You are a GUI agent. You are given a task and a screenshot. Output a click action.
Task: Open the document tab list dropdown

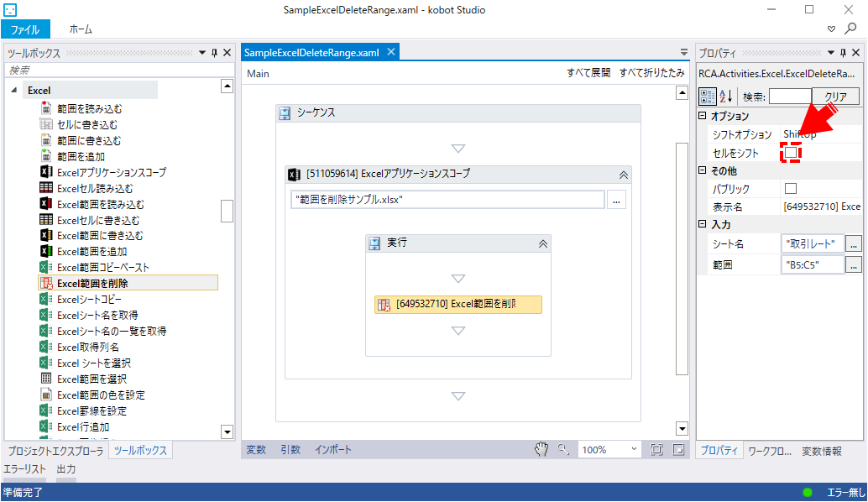[x=684, y=53]
